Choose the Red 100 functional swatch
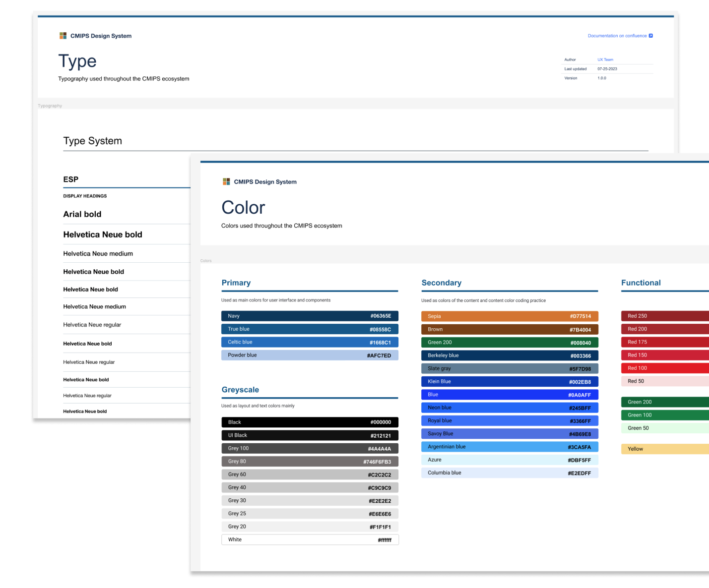709x588 pixels. 665,368
